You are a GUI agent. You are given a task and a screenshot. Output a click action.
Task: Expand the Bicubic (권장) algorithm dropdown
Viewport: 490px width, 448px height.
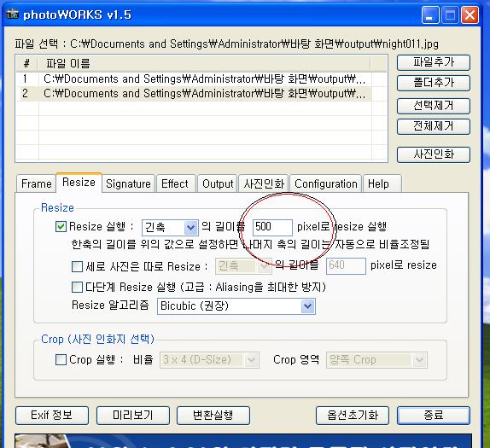(236, 306)
